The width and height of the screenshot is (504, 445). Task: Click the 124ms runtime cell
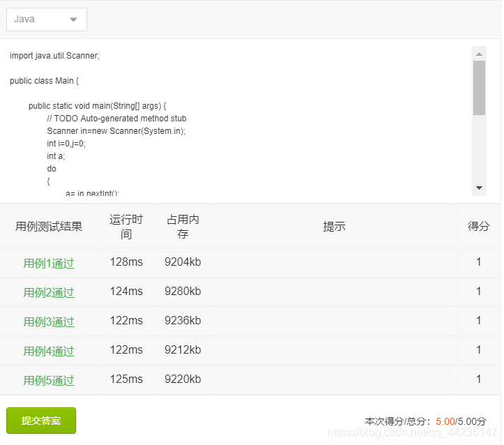(126, 292)
